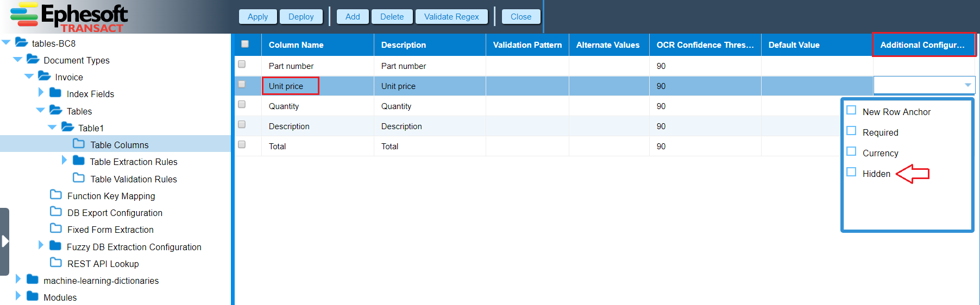Click the Ephesoft Transact logo
980x305 pixels.
point(69,17)
